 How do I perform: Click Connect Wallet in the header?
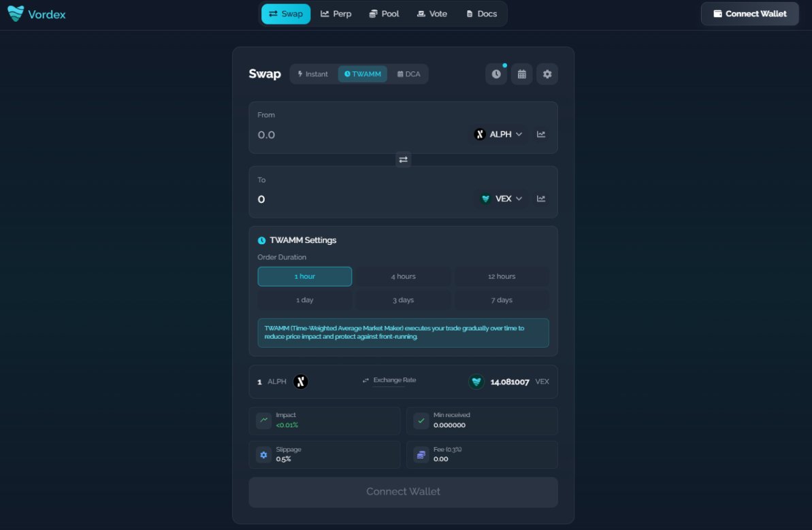point(750,14)
